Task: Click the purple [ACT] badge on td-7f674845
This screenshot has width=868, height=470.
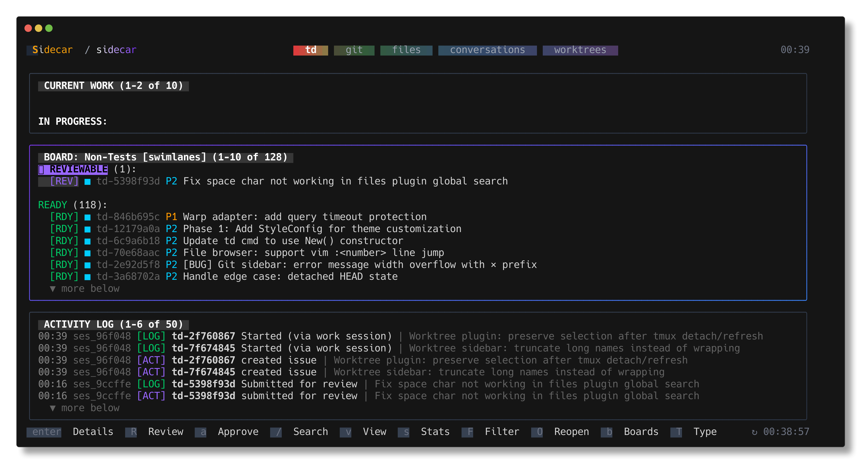Action: pyautogui.click(x=151, y=372)
